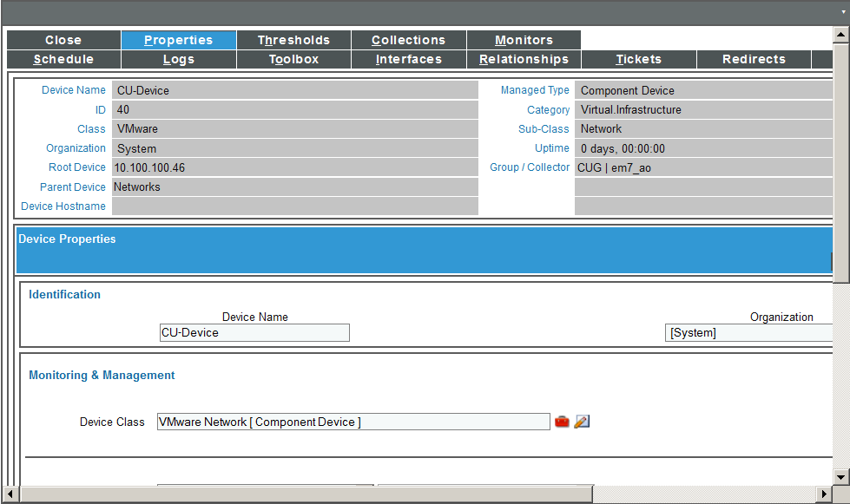Click the pencil edit icon beside Device Class
Viewport: 850px width, 504px height.
point(582,422)
